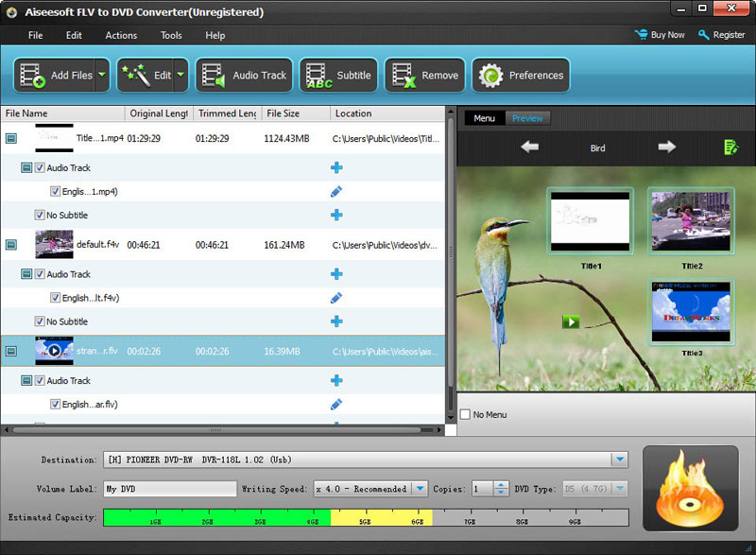Viewport: 756px width, 555px height.
Task: Toggle No Subtitle checkbox under default.f4v
Action: point(40,321)
